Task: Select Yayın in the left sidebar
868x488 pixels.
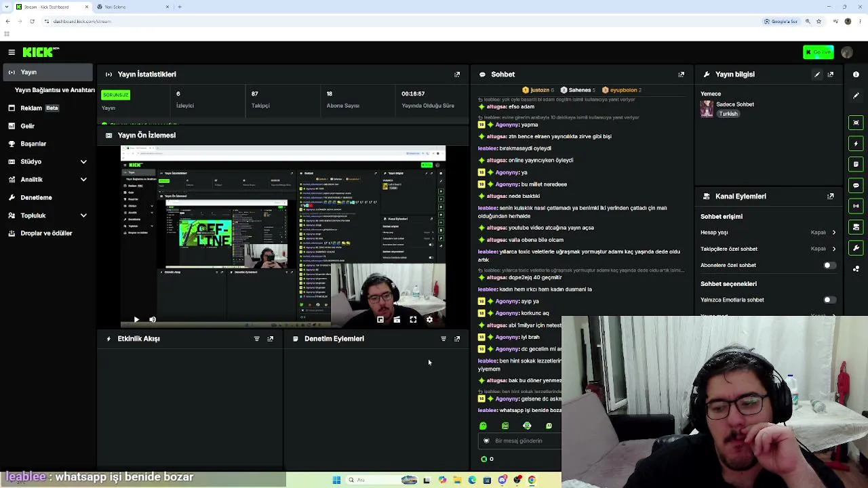Action: (47, 72)
